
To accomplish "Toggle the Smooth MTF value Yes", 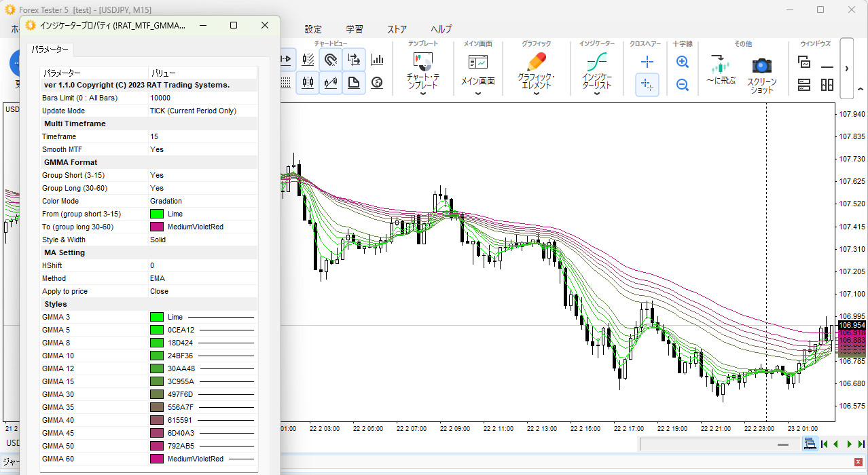I will 157,149.
